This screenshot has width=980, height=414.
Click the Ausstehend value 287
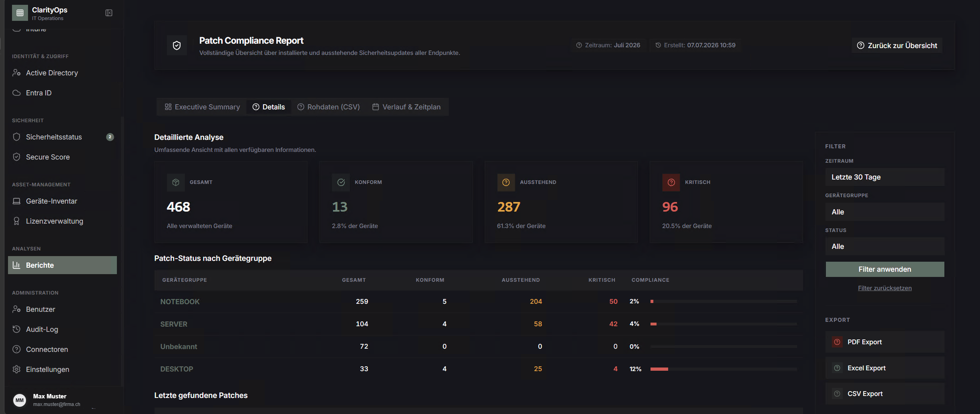[508, 207]
